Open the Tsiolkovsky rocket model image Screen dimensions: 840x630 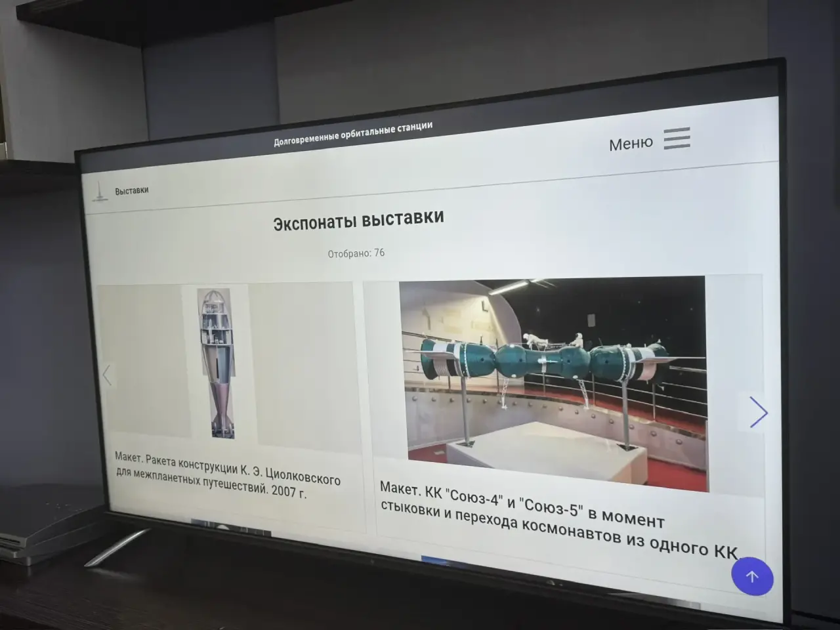click(217, 363)
